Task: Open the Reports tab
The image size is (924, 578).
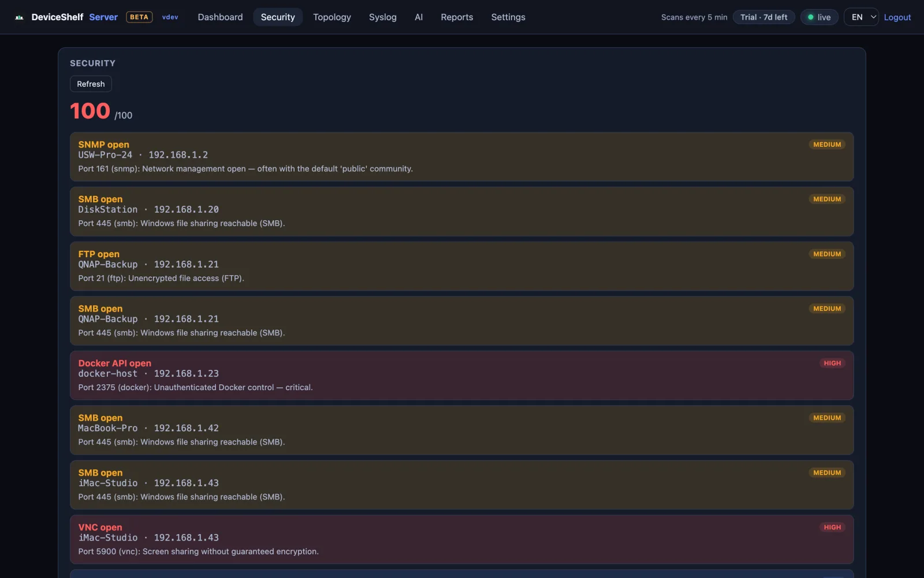Action: click(x=457, y=17)
